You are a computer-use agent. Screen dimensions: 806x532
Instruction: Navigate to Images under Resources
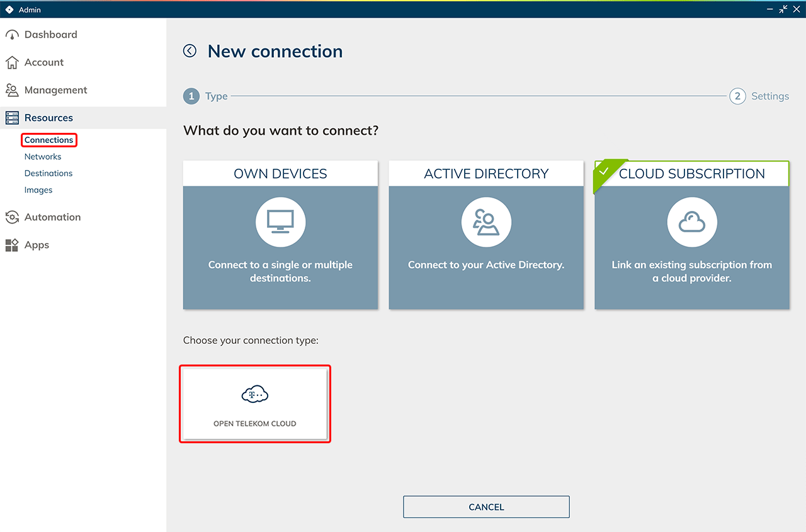(38, 190)
